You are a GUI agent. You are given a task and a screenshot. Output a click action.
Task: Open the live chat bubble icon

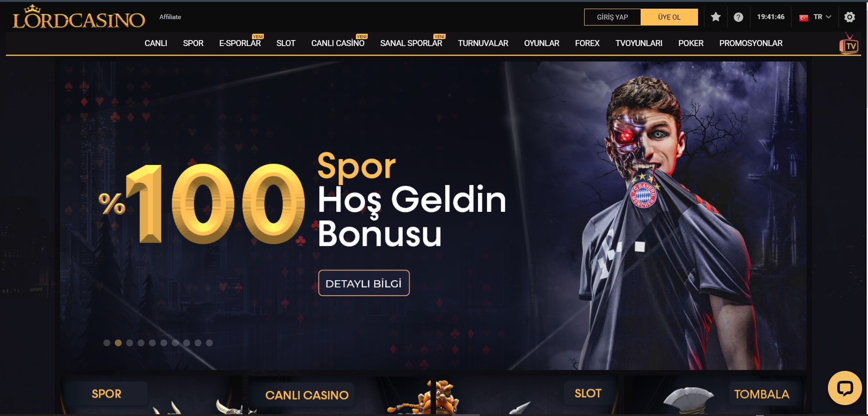point(845,388)
